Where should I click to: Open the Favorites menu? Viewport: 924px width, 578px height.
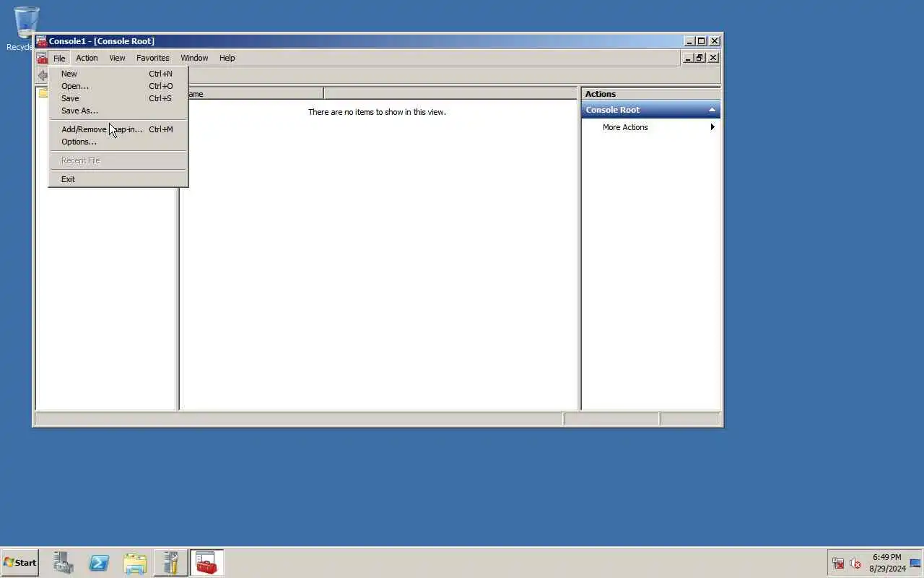[153, 58]
